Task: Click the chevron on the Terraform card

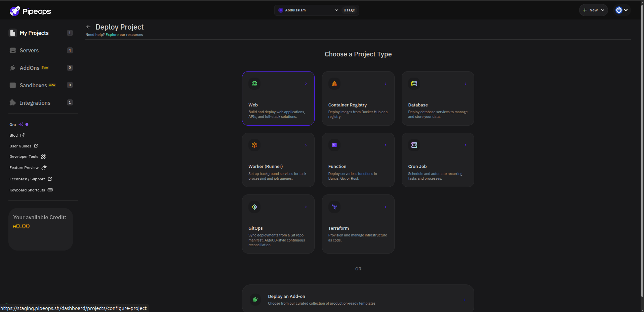Action: [386, 207]
